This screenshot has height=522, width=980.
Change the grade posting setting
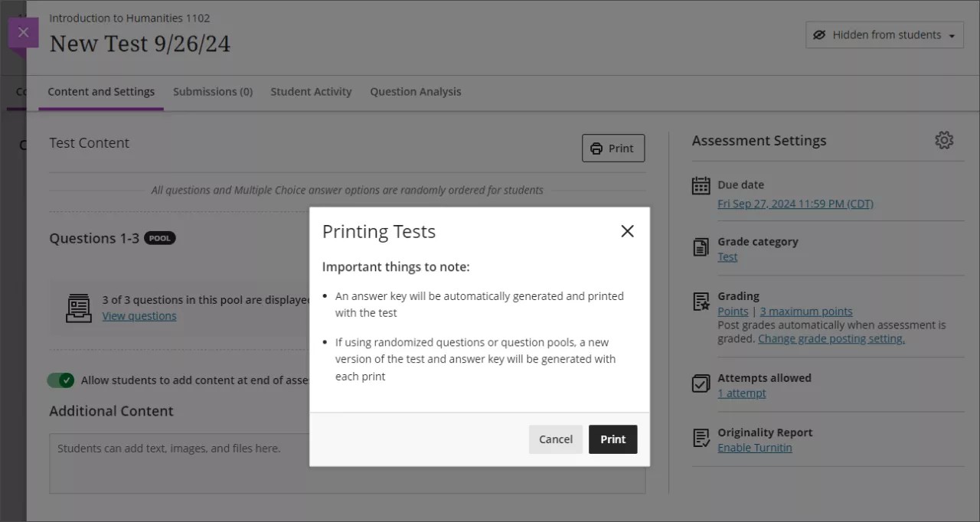(831, 338)
